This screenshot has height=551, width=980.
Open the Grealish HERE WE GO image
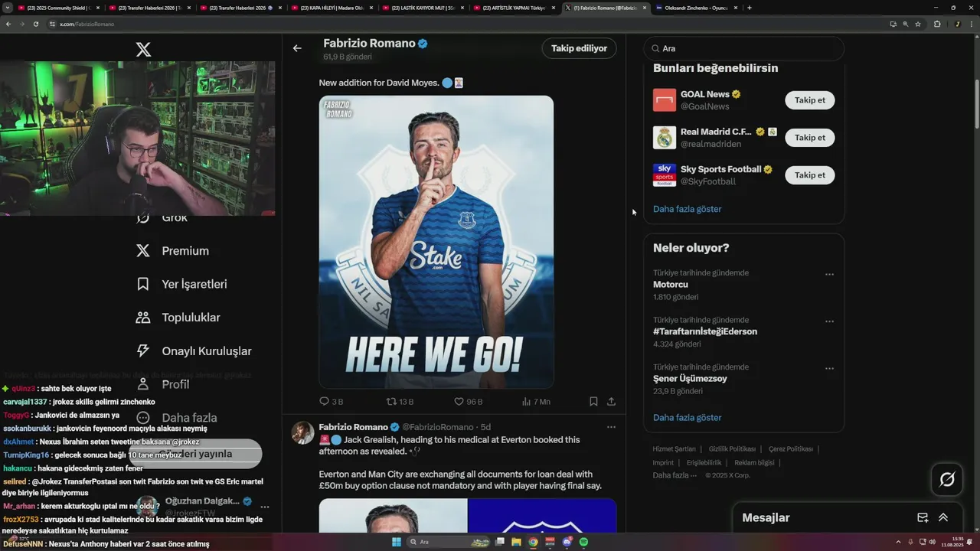point(436,242)
